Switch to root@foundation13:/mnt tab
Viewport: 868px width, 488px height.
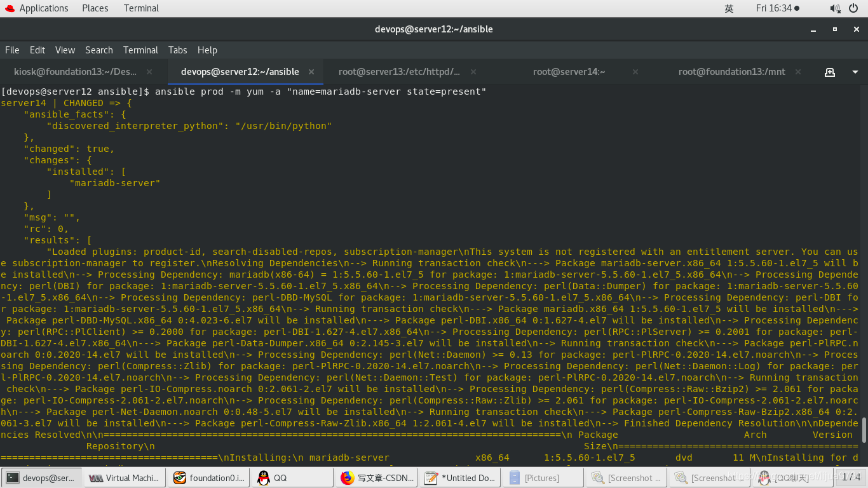(731, 72)
